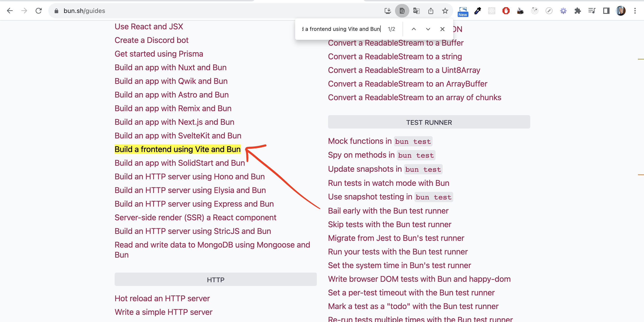This screenshot has height=322, width=644.
Task: Click the URL address bar
Action: coord(215,11)
